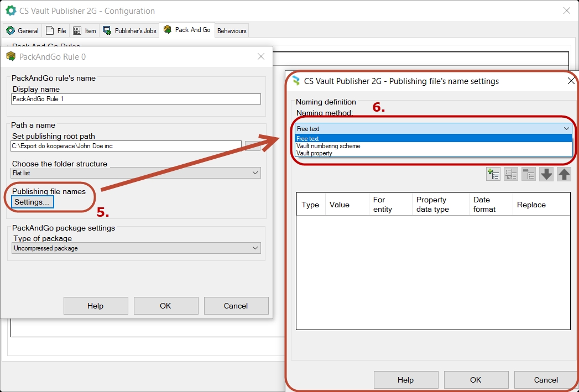Open the Type of package dropdown
Image resolution: width=579 pixels, height=392 pixels.
tap(255, 248)
